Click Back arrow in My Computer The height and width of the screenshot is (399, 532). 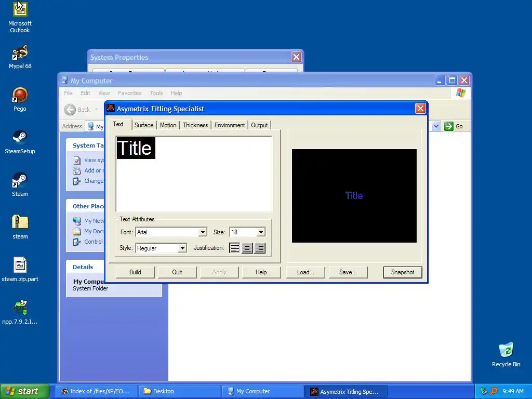point(70,110)
